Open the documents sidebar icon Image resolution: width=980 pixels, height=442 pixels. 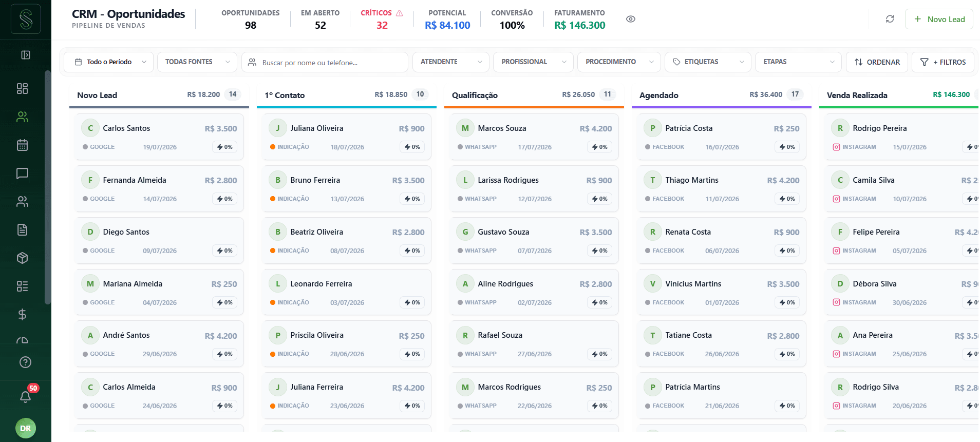22,229
